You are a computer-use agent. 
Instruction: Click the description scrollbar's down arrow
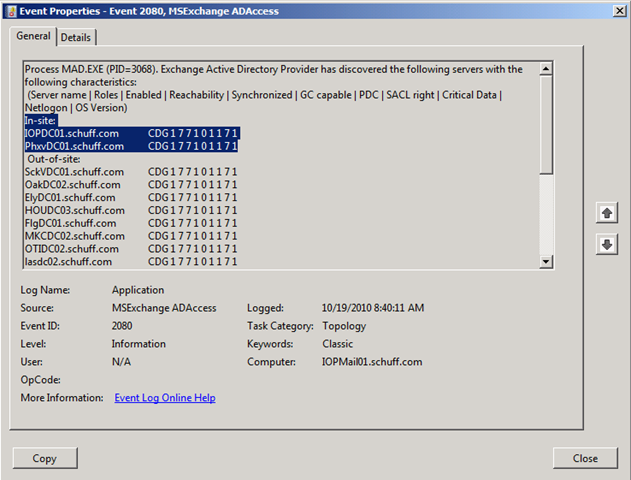[546, 262]
